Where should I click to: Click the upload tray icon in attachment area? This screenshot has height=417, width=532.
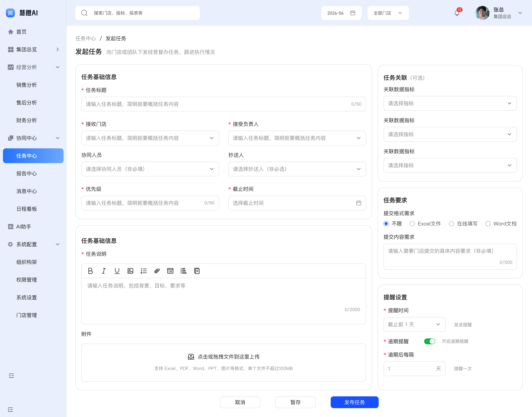tap(191, 357)
